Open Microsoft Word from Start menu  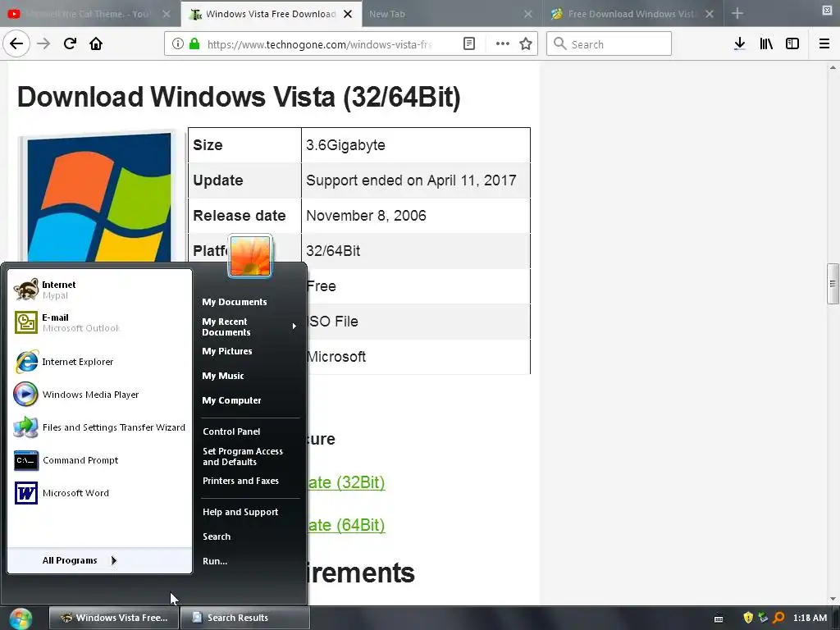pyautogui.click(x=99, y=493)
